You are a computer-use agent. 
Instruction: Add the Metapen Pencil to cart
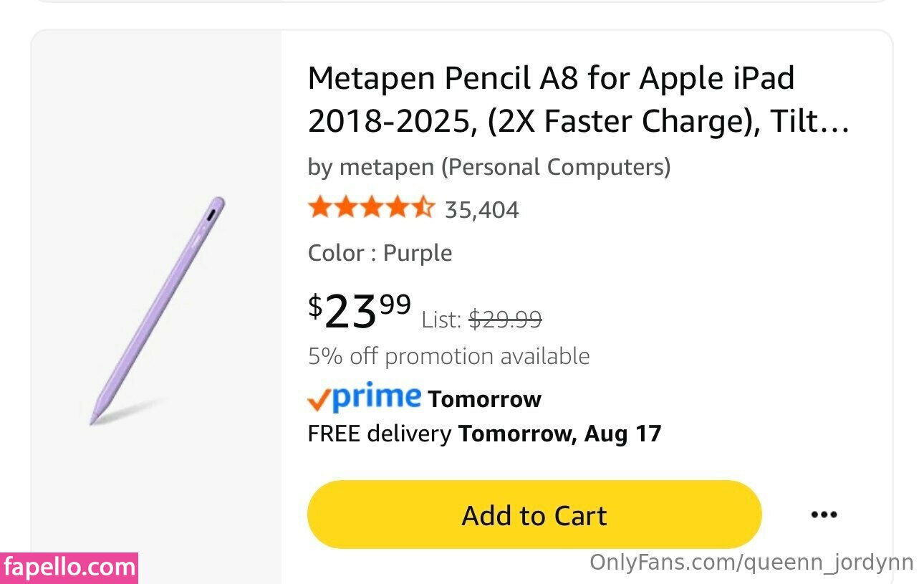pyautogui.click(x=534, y=515)
